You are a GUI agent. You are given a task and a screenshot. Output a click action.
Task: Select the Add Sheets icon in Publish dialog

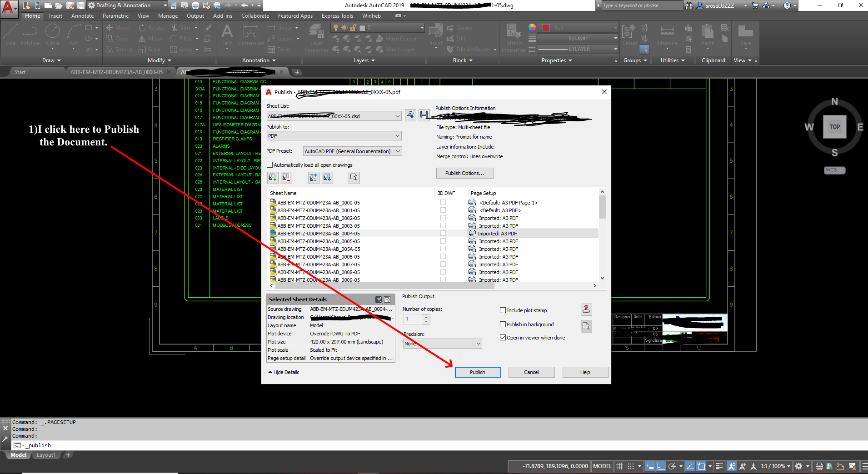(273, 178)
